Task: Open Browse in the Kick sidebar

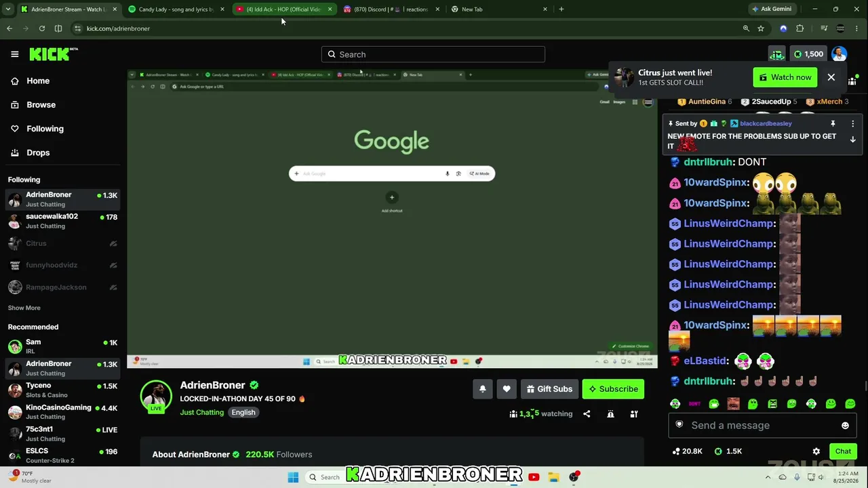Action: click(41, 105)
